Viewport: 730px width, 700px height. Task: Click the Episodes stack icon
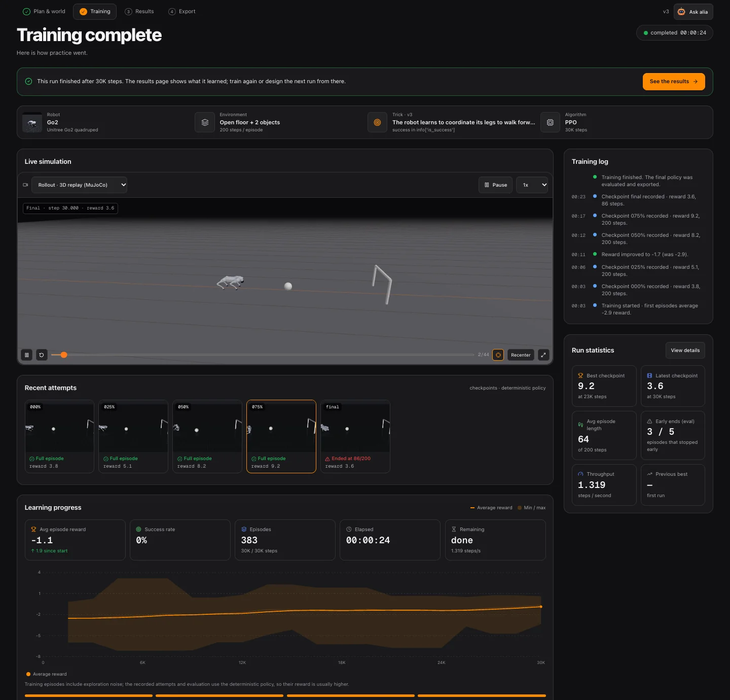click(x=244, y=530)
